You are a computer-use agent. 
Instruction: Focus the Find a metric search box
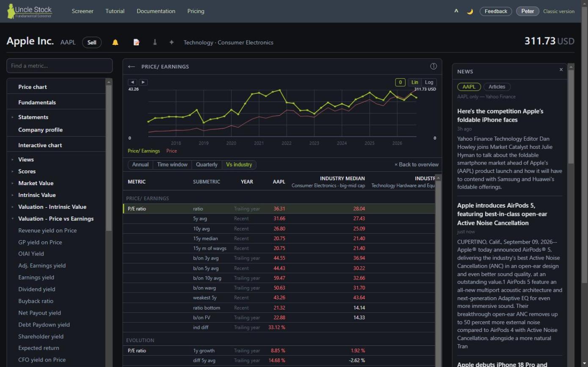tap(60, 66)
